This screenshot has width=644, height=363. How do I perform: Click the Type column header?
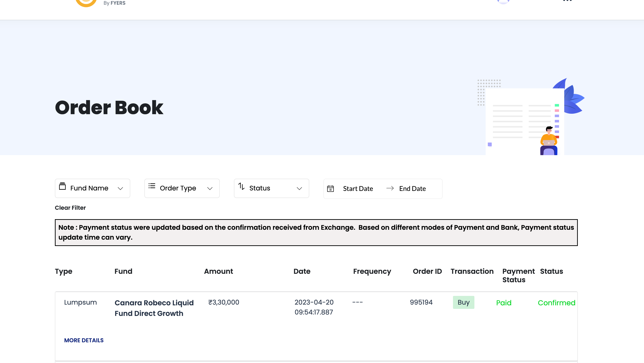(64, 271)
